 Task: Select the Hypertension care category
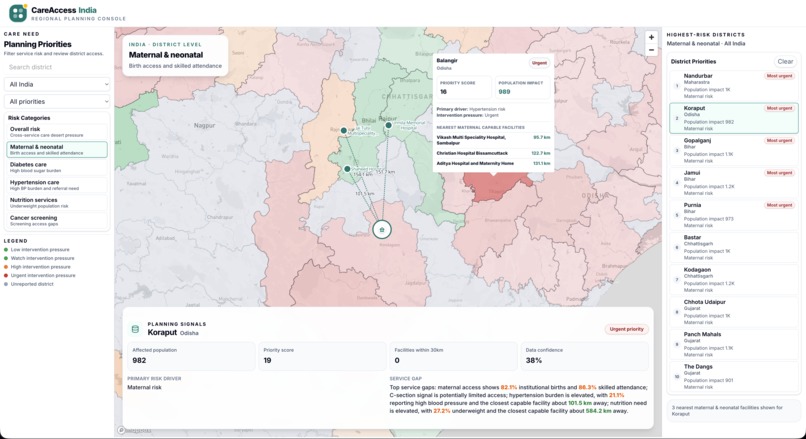tap(57, 185)
